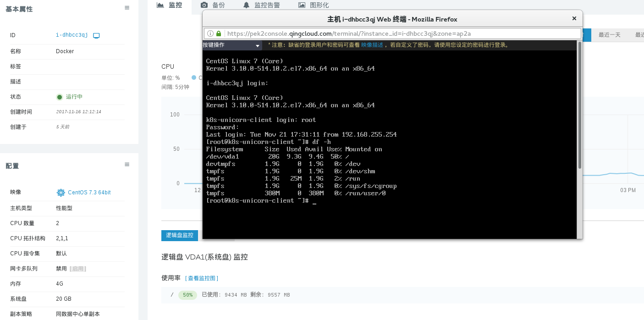Switch to the 备份 tab

tap(213, 5)
